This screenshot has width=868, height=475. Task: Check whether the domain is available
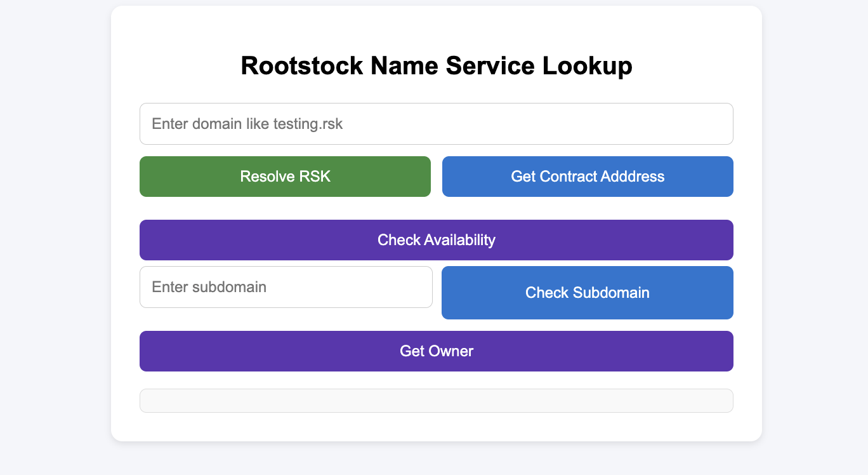[x=436, y=240]
